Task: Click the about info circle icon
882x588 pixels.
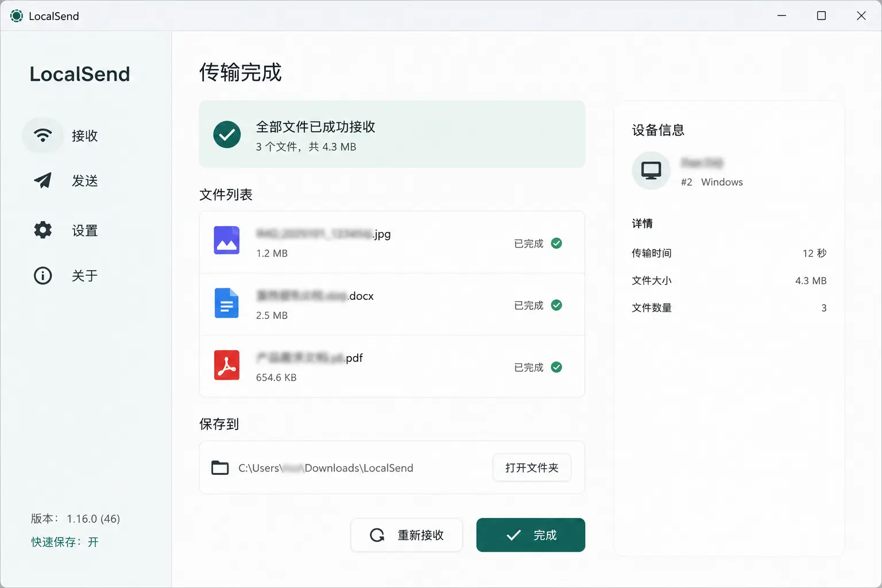Action: tap(43, 276)
